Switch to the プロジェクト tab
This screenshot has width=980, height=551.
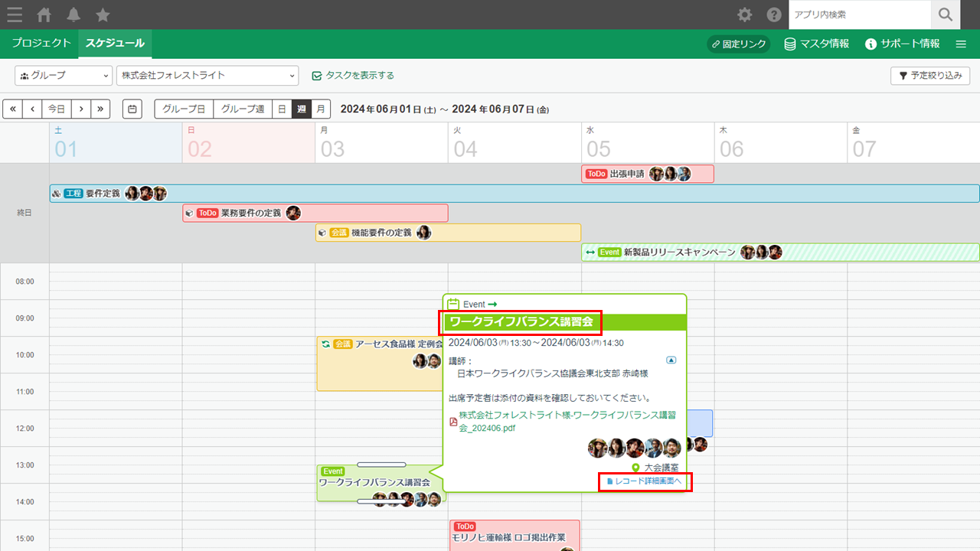pos(41,44)
